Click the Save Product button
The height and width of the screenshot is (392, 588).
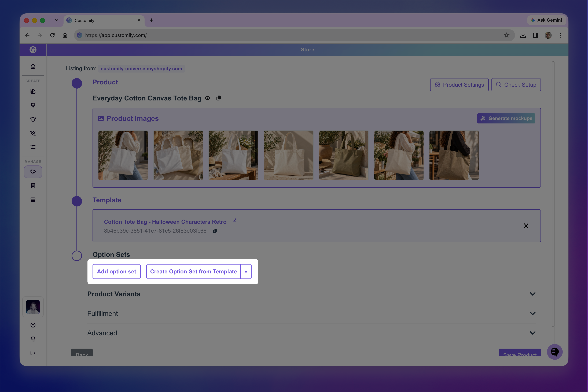520,352
